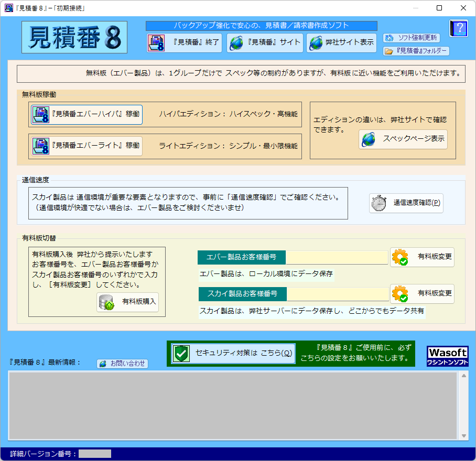Viewport: 476px width, 461px height.
Task: Run 通信速度確認(P) speed check
Action: point(406,203)
